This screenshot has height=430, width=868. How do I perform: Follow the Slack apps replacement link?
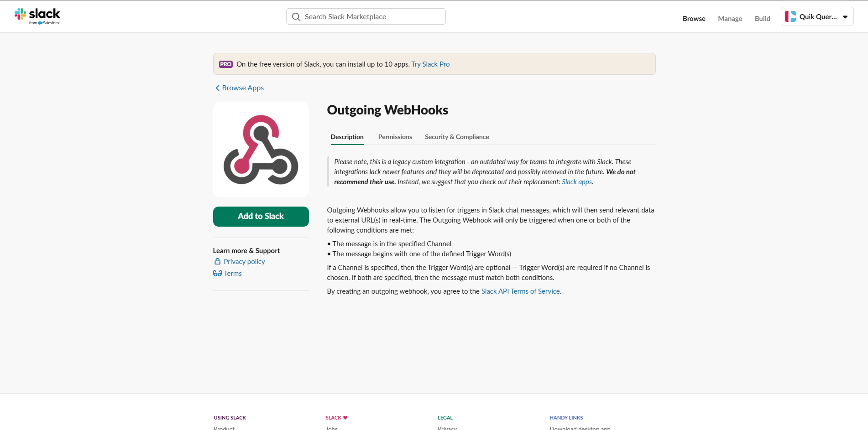(577, 182)
